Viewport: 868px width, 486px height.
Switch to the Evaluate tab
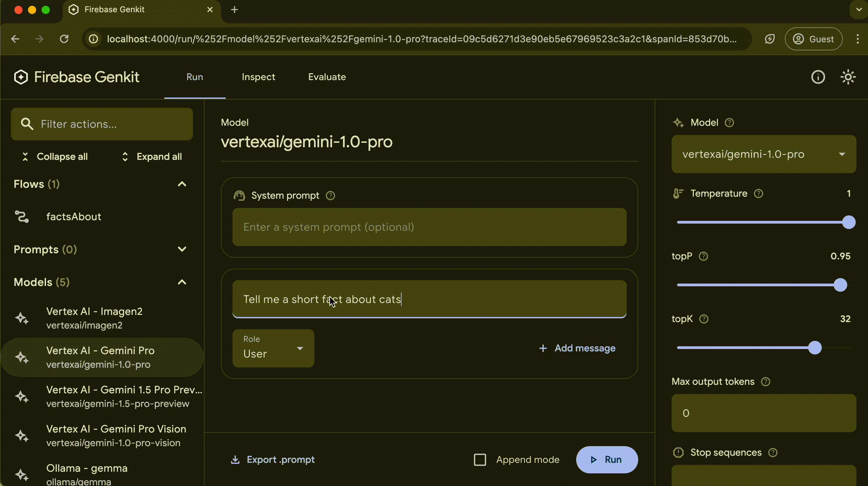(327, 76)
